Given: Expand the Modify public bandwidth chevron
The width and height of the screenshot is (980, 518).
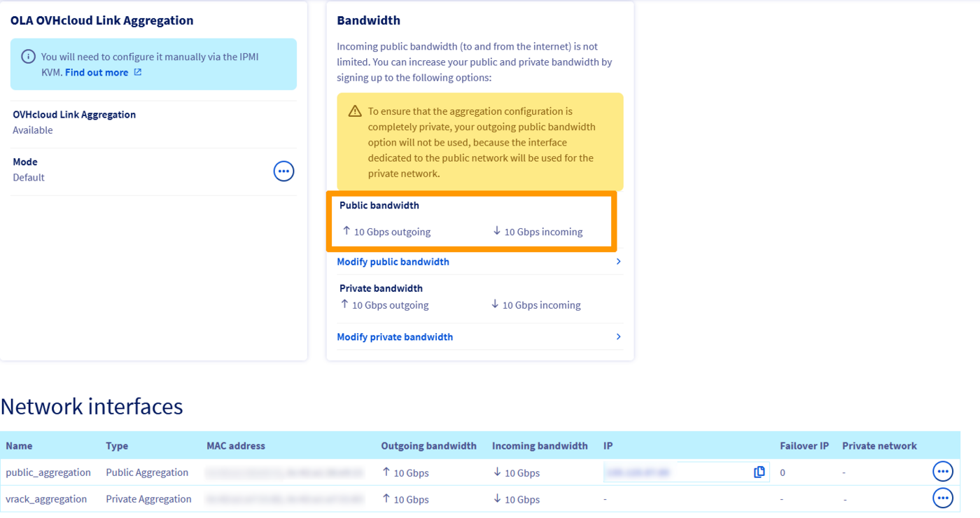Looking at the screenshot, I should (618, 261).
